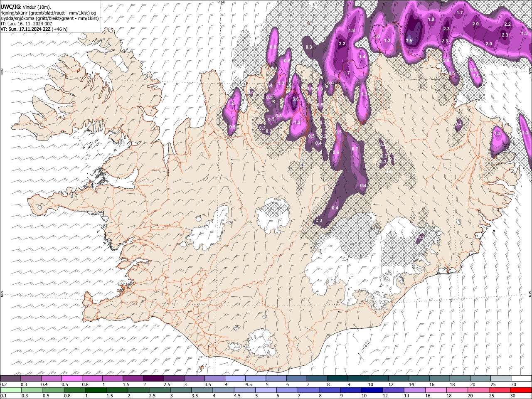Click the '0.7' precipitation value on the map
The height and width of the screenshot is (399, 532).
coord(355,149)
